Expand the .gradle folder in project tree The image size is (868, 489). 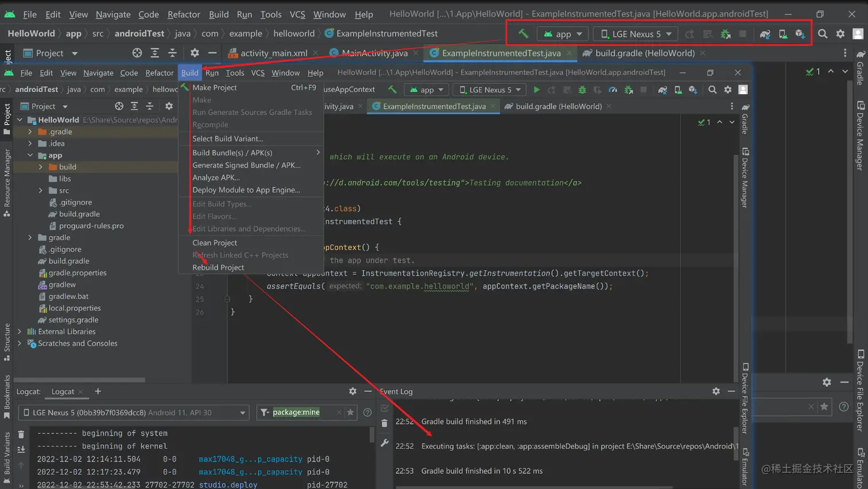coord(30,132)
